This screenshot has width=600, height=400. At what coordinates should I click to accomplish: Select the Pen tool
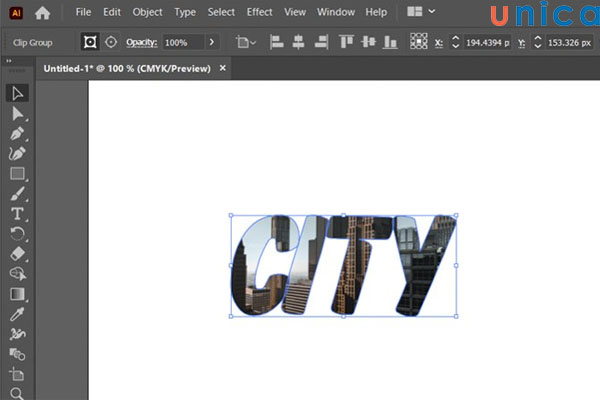tap(17, 134)
